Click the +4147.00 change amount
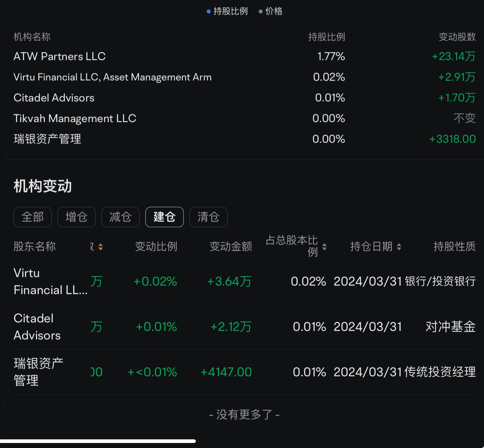Screen dimensions: 484x448 [226, 372]
